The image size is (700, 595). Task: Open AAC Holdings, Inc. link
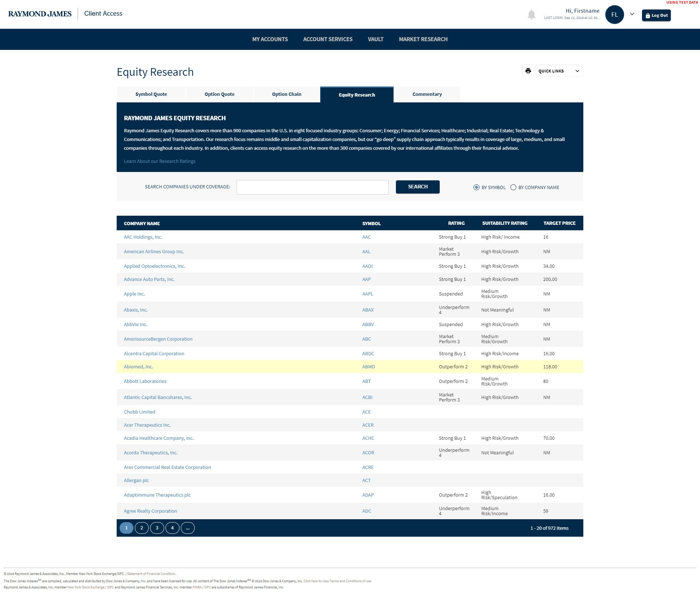pyautogui.click(x=143, y=237)
